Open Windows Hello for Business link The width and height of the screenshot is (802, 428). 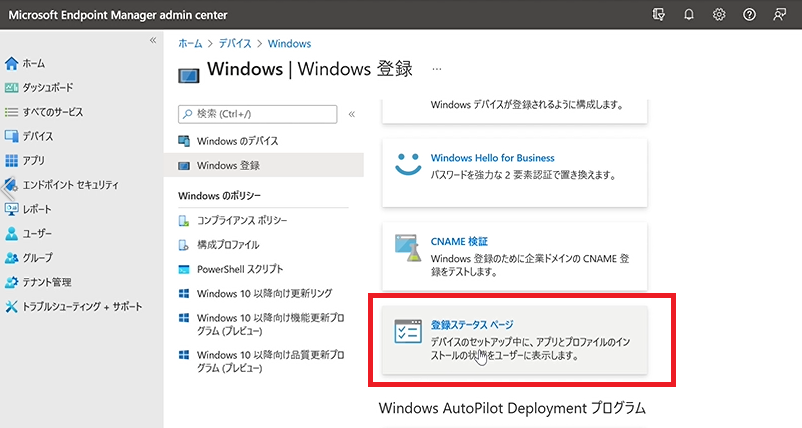[492, 158]
